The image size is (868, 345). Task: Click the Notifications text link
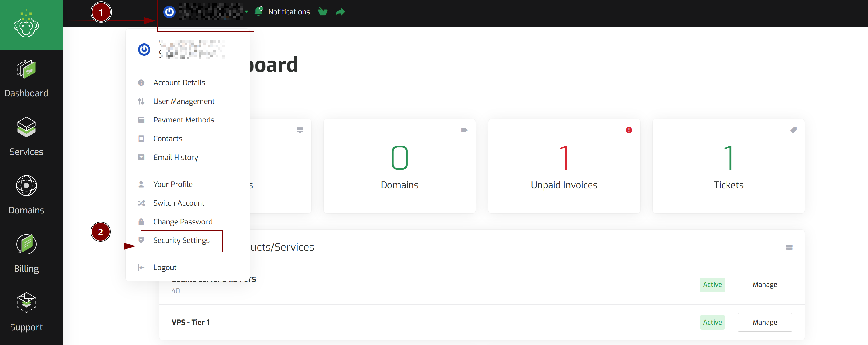(x=289, y=12)
